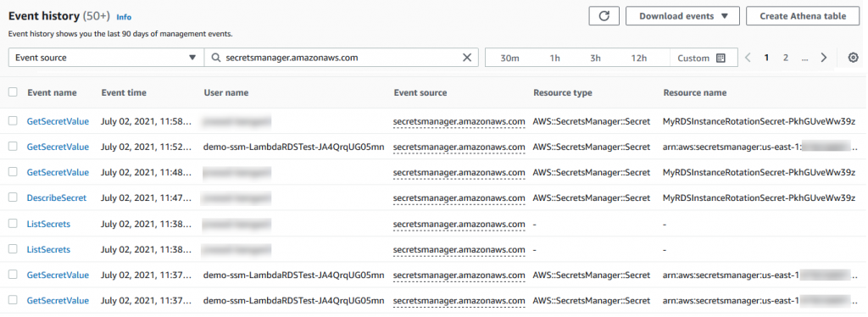The height and width of the screenshot is (317, 868).
Task: Check the first GetSecretValue row at 11:58
Action: click(x=13, y=121)
